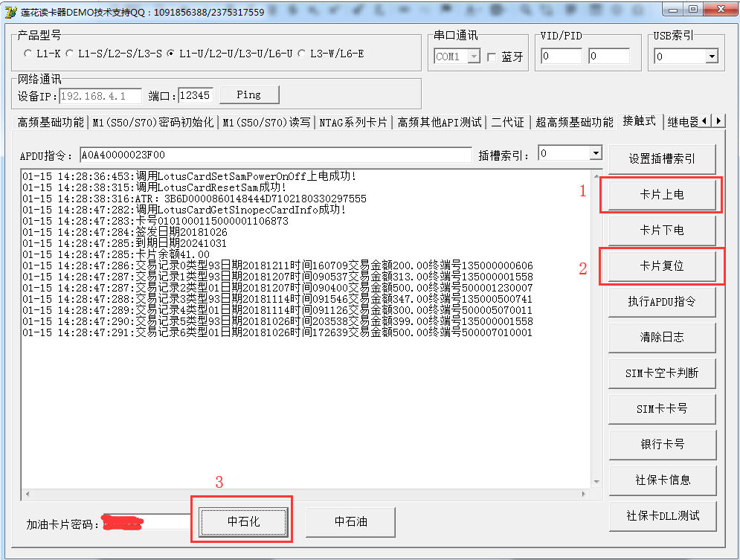Click the 中石化 button

click(x=243, y=522)
